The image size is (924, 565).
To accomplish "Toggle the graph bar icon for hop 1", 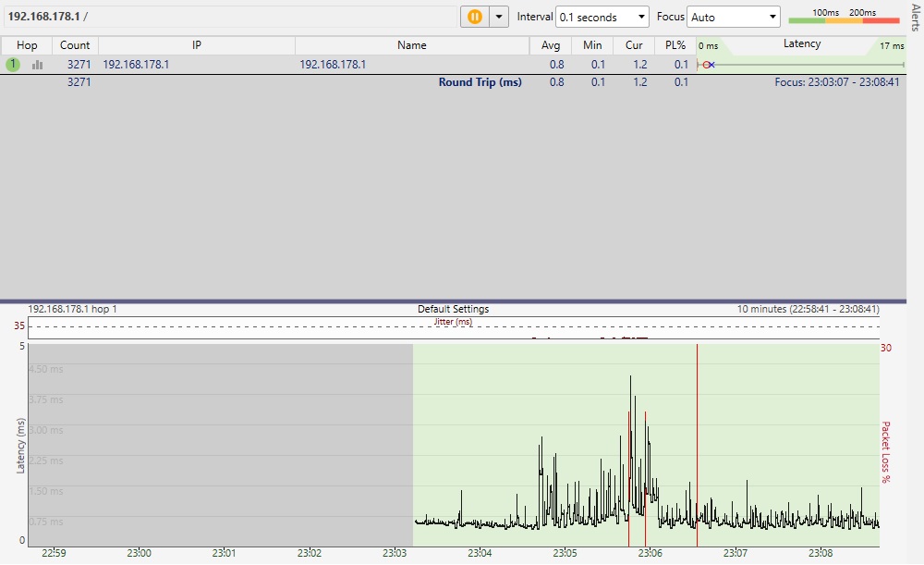I will click(37, 65).
